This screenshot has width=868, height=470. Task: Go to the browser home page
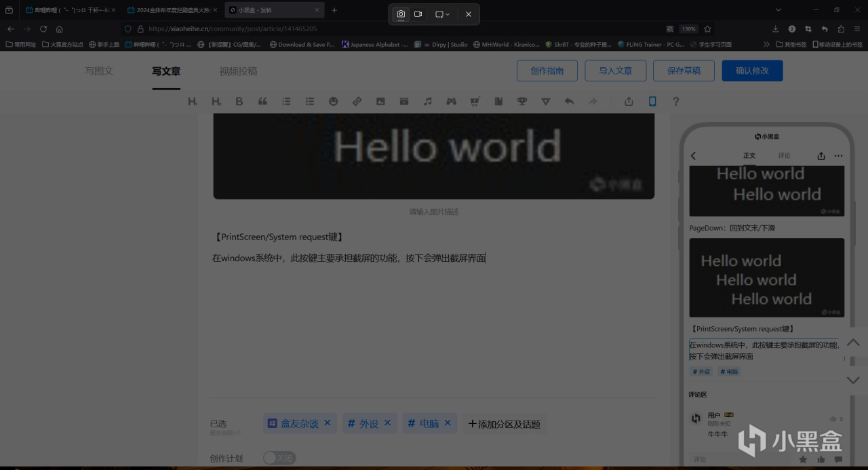click(60, 29)
